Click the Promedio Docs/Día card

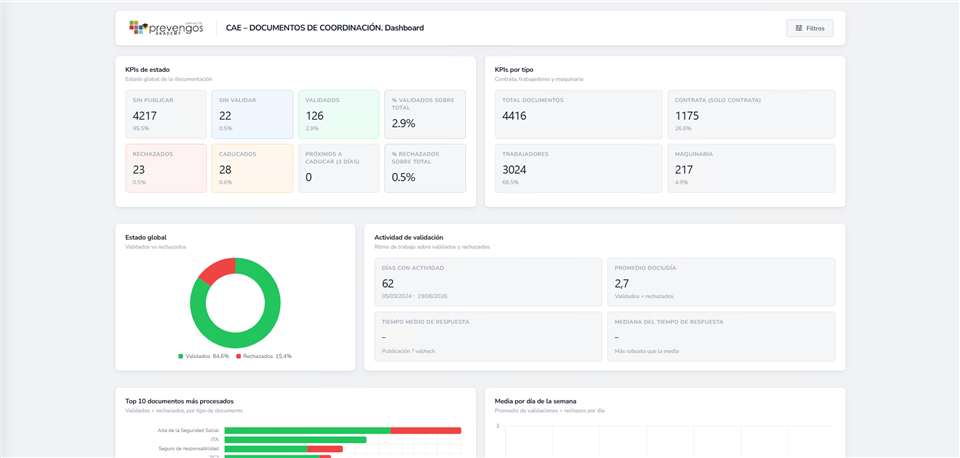(x=721, y=282)
